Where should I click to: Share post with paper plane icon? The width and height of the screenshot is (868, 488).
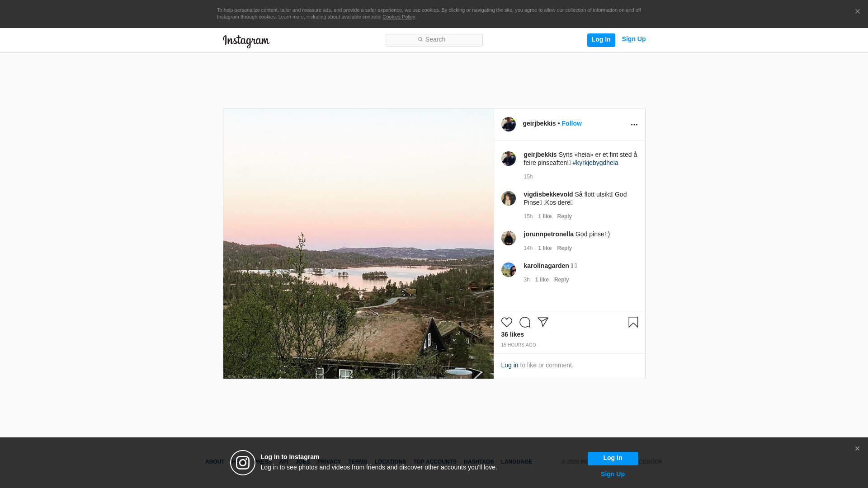coord(542,322)
